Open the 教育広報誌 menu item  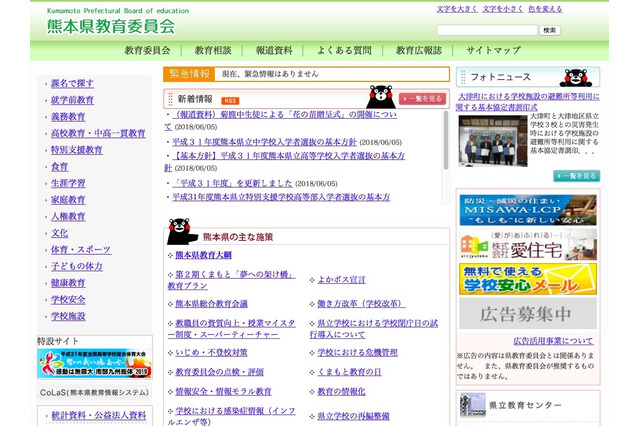(x=419, y=51)
